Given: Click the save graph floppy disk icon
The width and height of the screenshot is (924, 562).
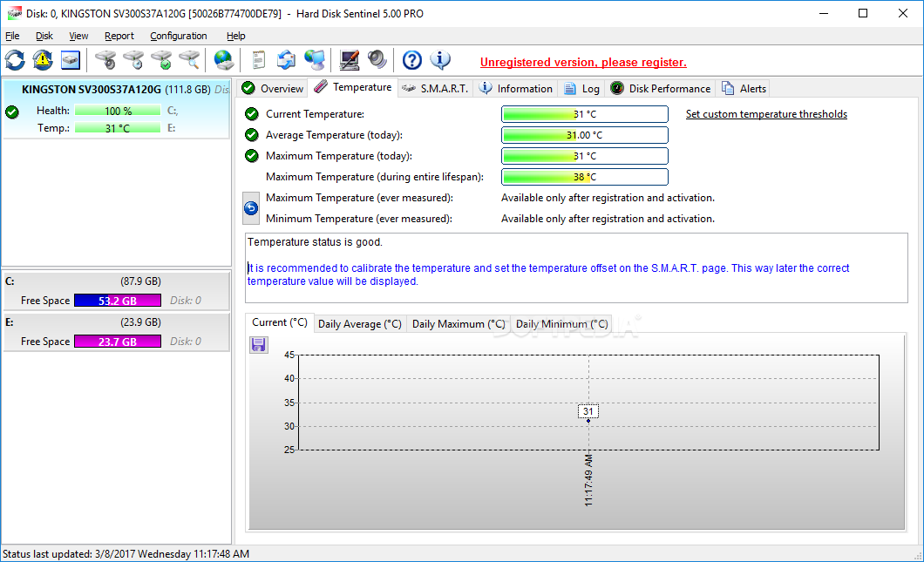Looking at the screenshot, I should 259,345.
